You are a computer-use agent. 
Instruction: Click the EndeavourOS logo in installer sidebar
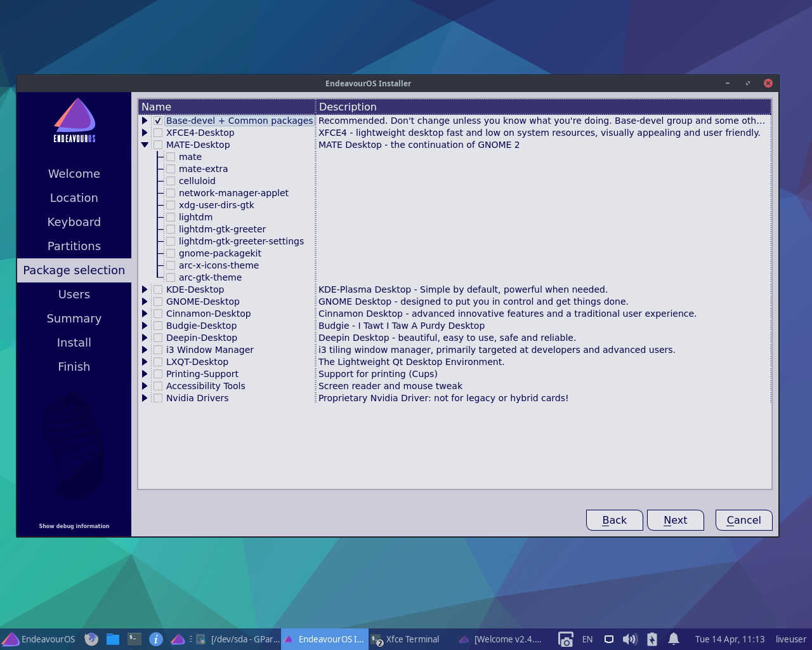74,120
